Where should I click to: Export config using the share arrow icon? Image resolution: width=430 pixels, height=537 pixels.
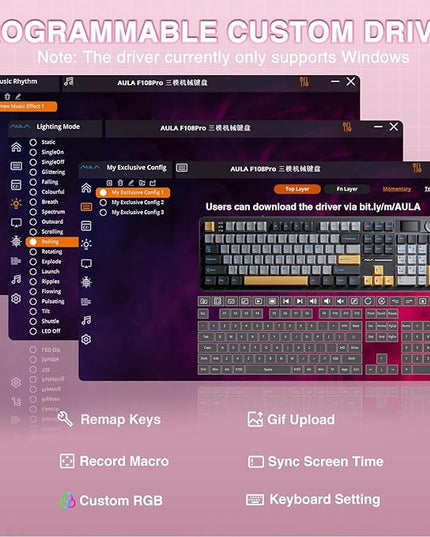[x=153, y=183]
